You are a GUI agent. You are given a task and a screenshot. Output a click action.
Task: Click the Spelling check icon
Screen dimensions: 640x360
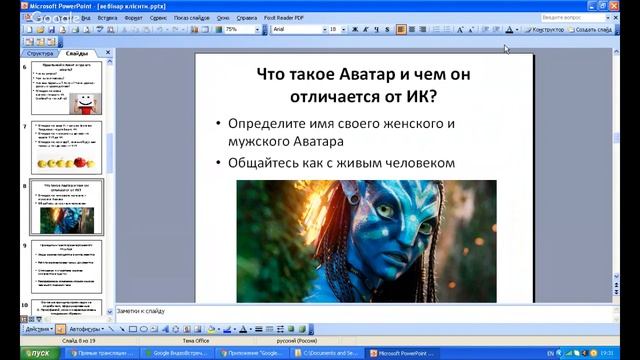coord(99,29)
